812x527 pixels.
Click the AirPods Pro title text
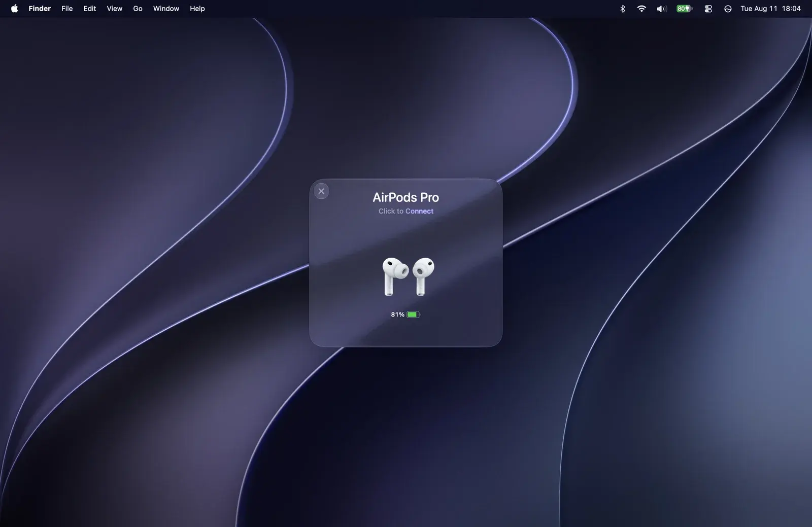[x=405, y=197]
